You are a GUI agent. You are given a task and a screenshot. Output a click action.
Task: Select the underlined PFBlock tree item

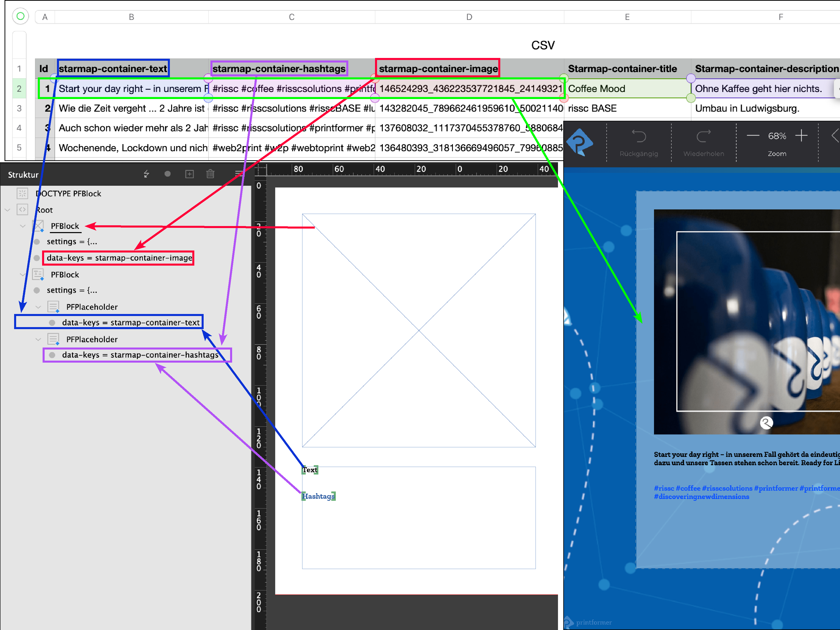pyautogui.click(x=65, y=226)
